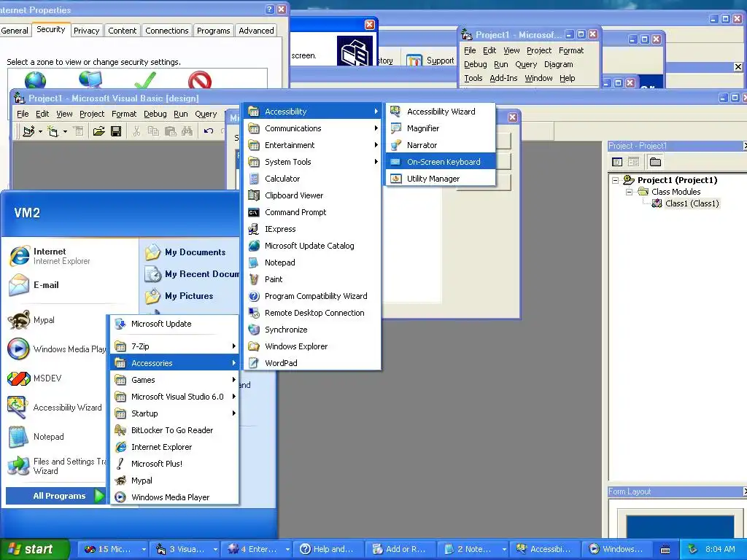Click the Remote Desktop Connection icon
This screenshot has width=747, height=560.
(254, 313)
